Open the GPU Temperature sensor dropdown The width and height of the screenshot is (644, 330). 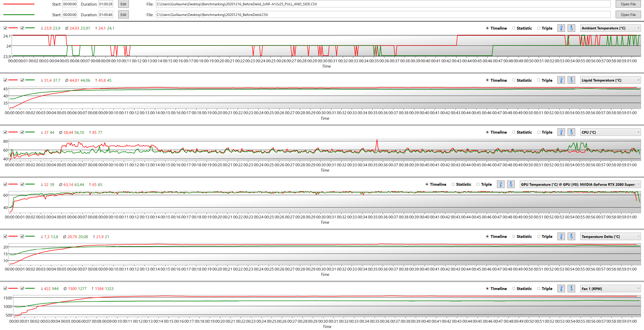pos(580,184)
